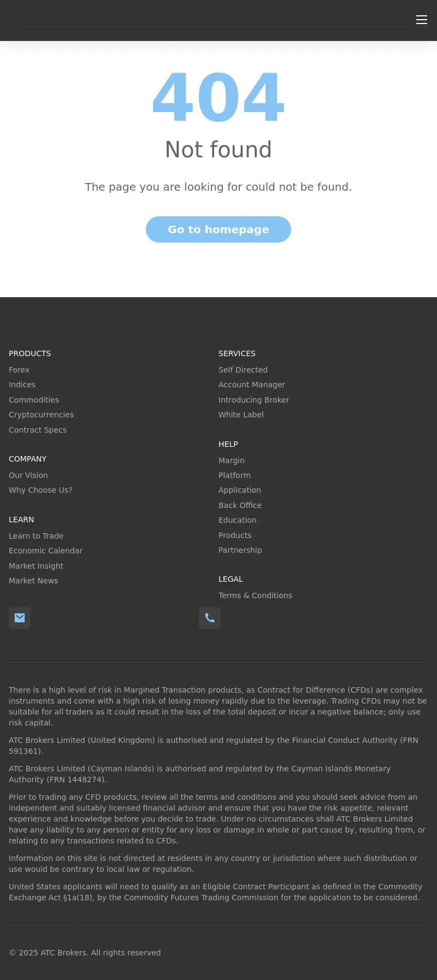This screenshot has width=437, height=980.
Task: Visit the Cryptocurrencies page
Action: tap(41, 415)
